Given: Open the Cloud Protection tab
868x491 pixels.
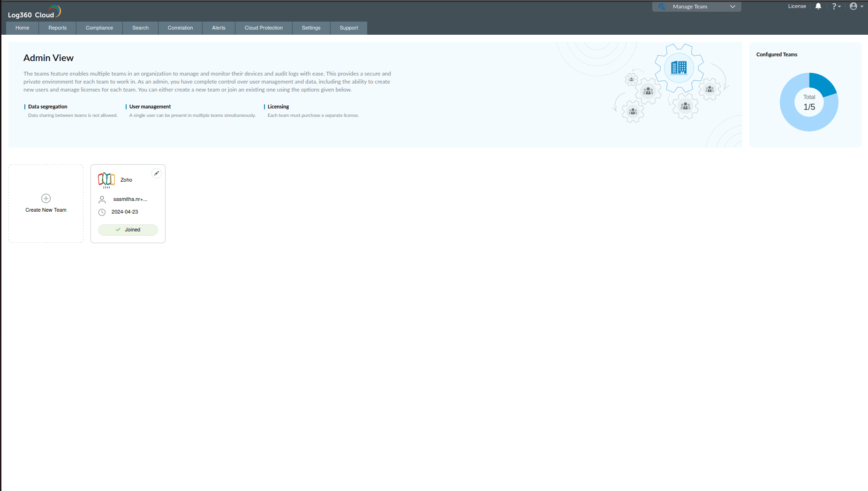Looking at the screenshot, I should (x=264, y=28).
